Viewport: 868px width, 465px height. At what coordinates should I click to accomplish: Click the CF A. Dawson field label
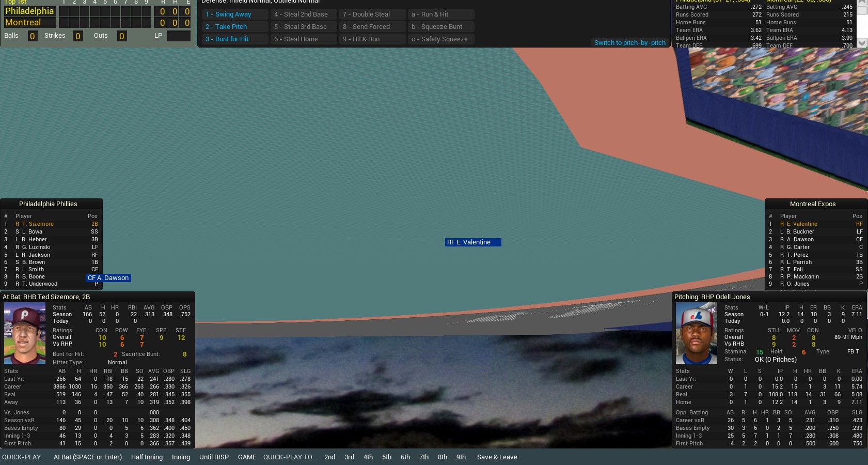[108, 278]
